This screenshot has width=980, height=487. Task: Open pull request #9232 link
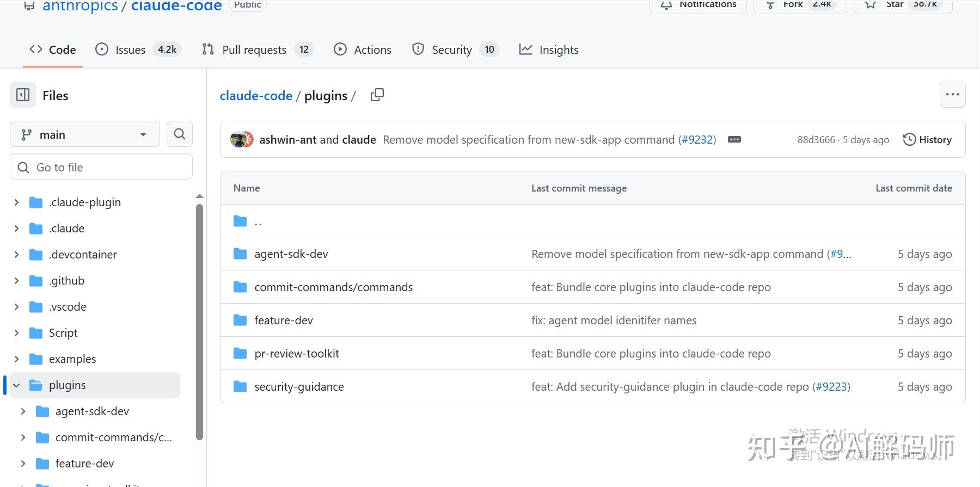click(x=697, y=140)
